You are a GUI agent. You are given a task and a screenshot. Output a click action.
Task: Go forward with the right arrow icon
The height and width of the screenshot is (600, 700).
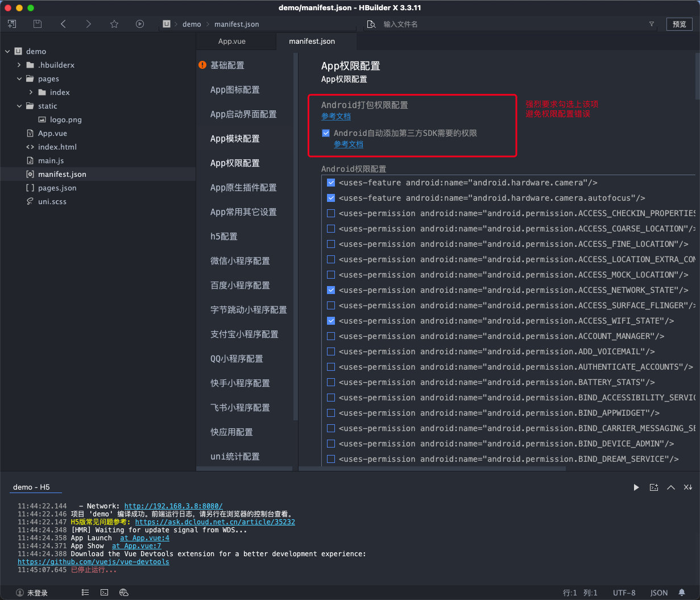pos(88,24)
